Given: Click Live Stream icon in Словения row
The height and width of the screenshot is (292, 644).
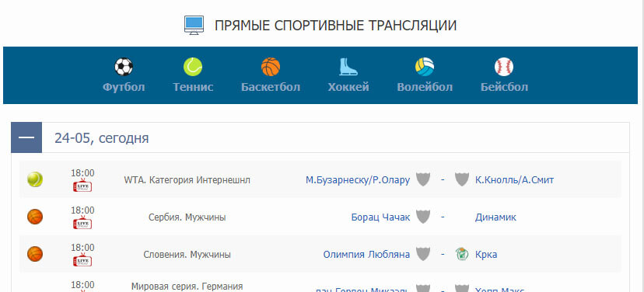Looking at the screenshot, I should click(x=82, y=260).
